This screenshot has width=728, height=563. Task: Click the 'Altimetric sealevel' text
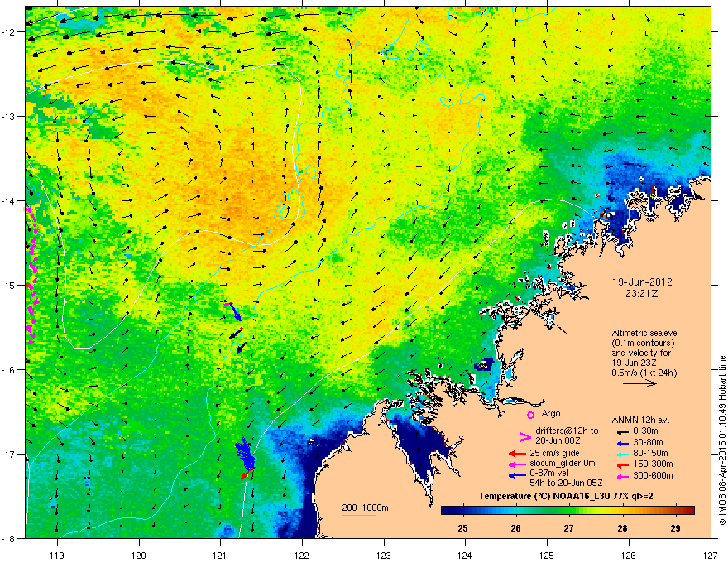645,333
